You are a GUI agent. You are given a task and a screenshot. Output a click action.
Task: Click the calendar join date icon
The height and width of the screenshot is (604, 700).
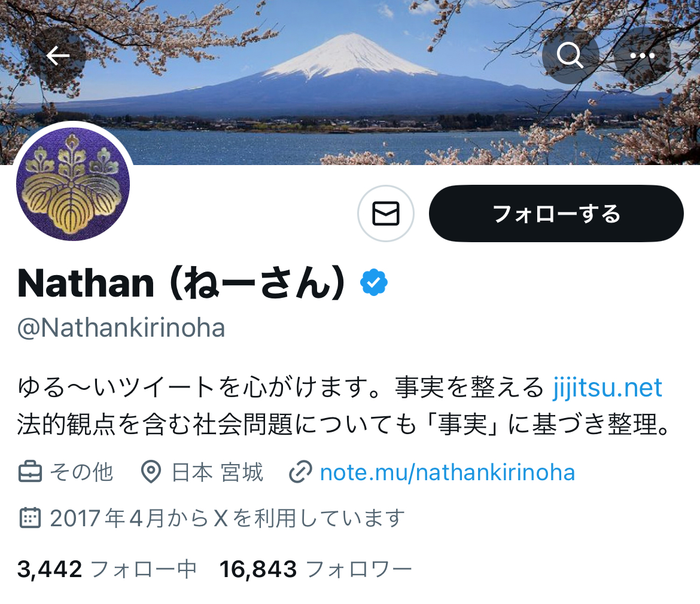(31, 518)
